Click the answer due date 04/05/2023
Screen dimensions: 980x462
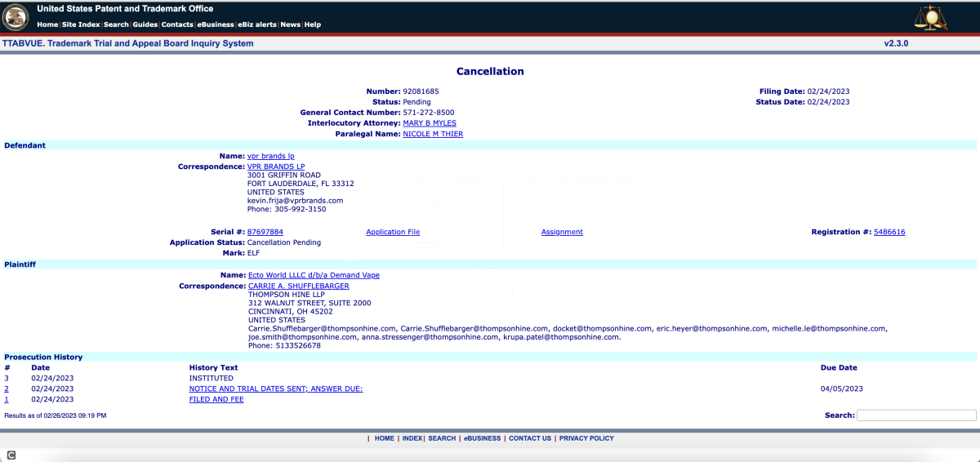point(842,389)
